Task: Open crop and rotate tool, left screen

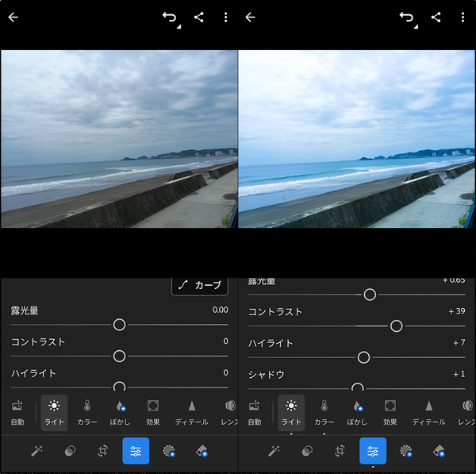Action: [103, 451]
